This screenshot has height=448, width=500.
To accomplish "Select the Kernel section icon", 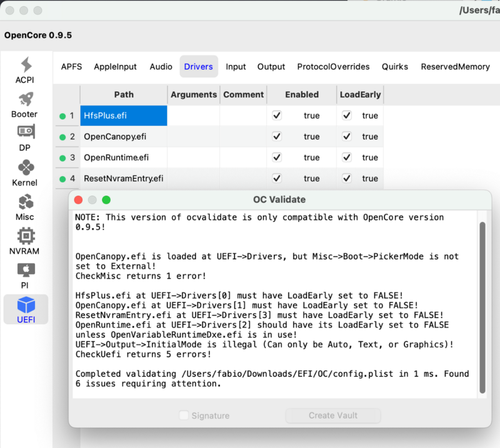I will (x=26, y=167).
